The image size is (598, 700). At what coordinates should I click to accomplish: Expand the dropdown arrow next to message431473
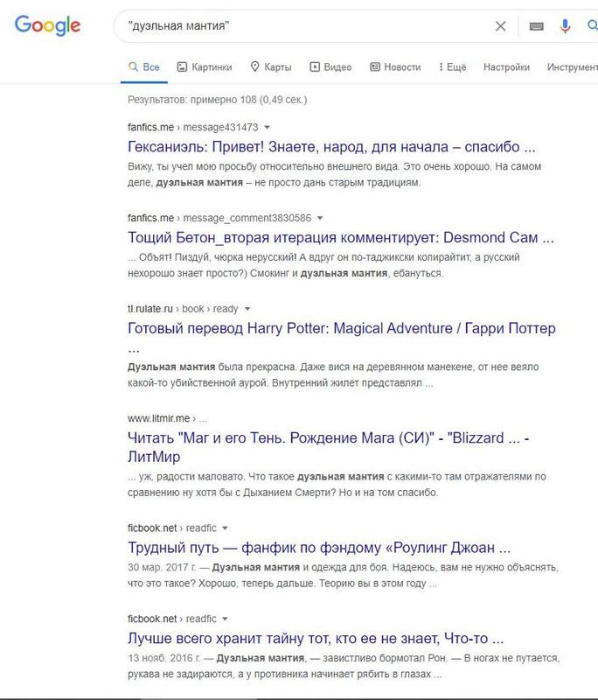(x=268, y=127)
